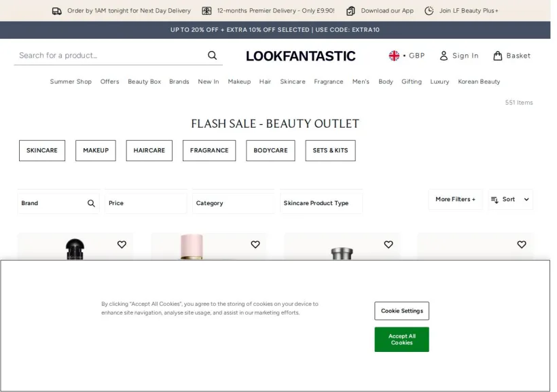
Task: Click the Sign In person icon
Action: pos(444,56)
